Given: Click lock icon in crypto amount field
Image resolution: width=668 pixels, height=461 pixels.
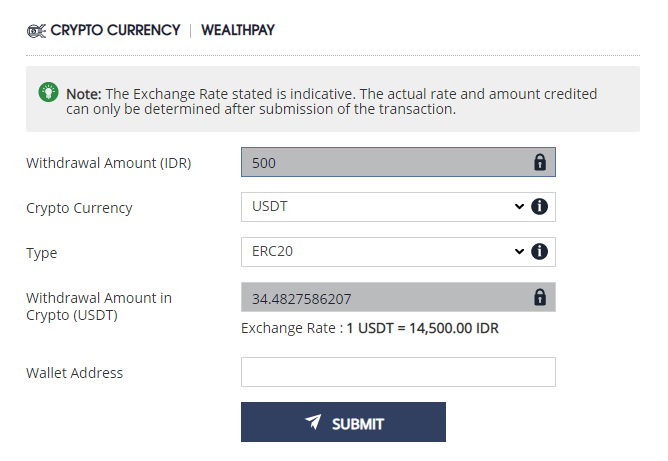Looking at the screenshot, I should click(540, 297).
